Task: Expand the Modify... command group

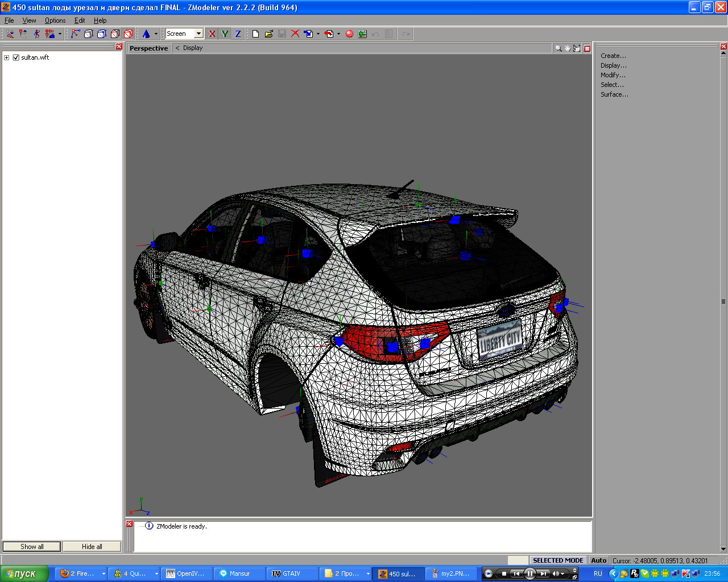Action: [x=613, y=75]
